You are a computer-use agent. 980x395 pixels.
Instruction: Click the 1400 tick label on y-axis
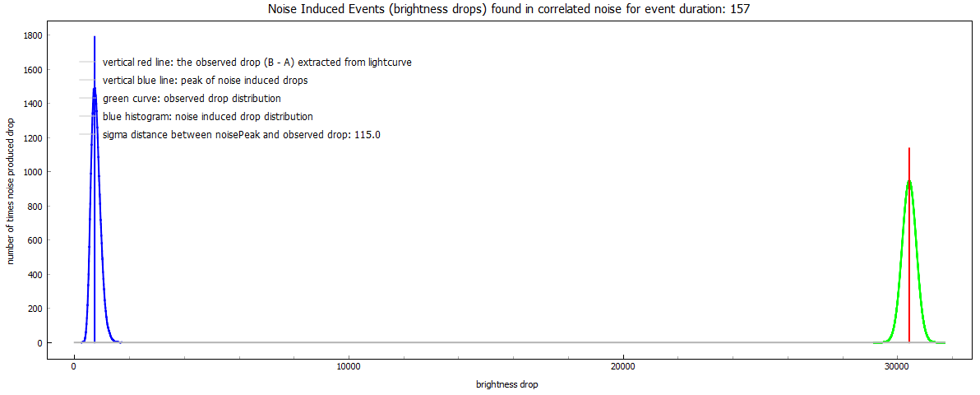coord(33,104)
